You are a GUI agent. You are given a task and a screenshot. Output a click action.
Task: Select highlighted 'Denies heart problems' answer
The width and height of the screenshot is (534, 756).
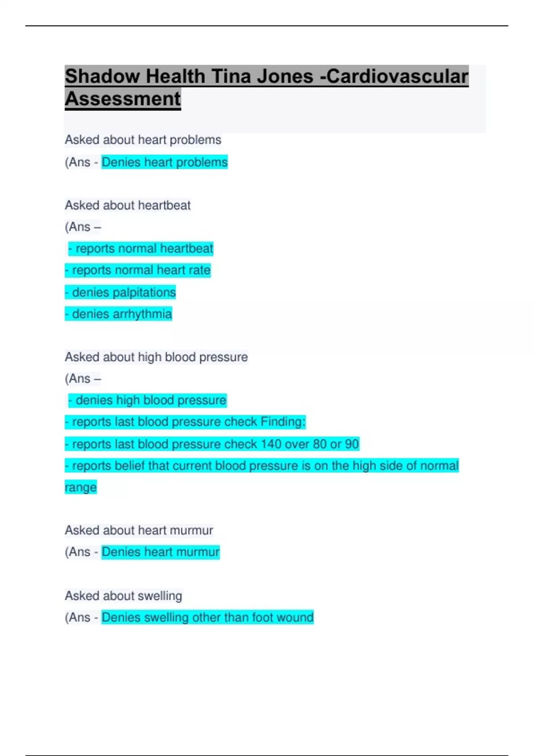164,162
